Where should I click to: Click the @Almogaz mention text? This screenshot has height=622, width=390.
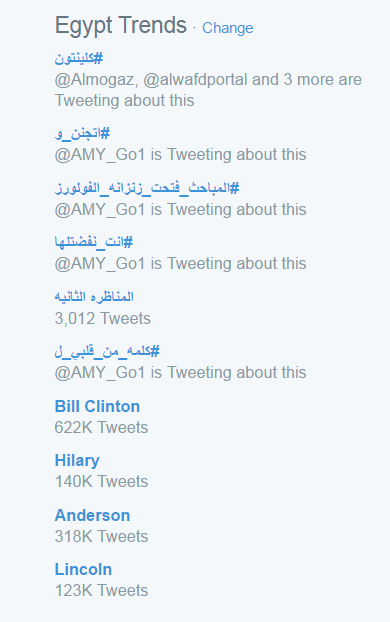96,80
